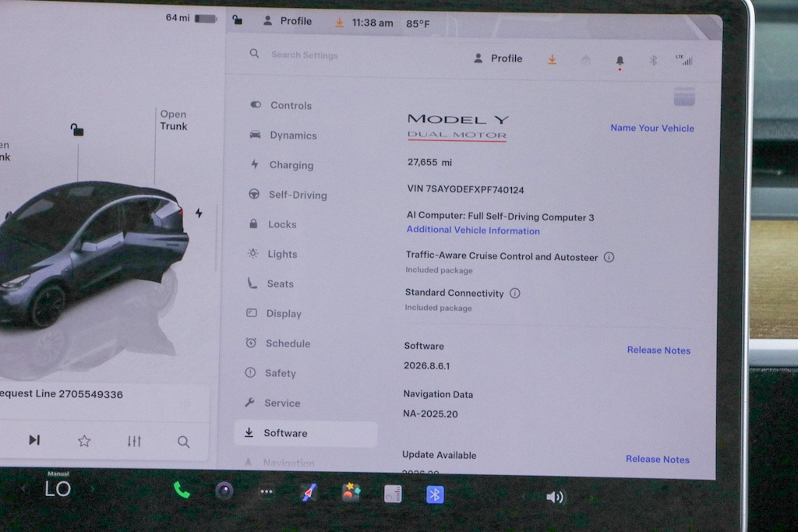The image size is (798, 532).
Task: Open the Phone app icon
Action: pos(182,490)
